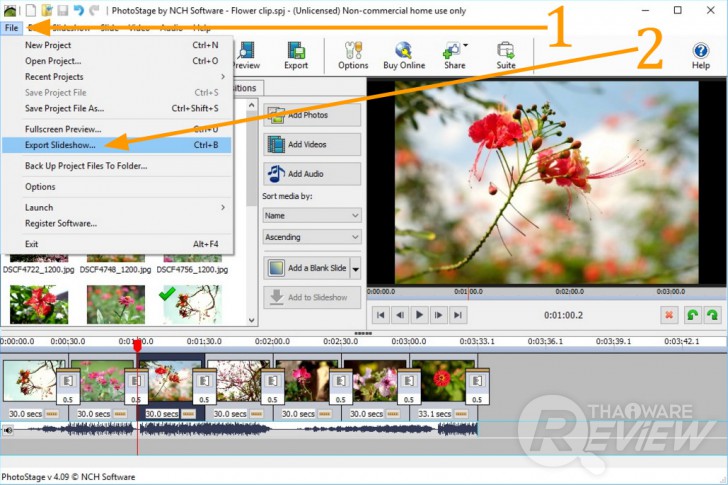Jump to start of slideshow
728x485 pixels.
coord(380,315)
